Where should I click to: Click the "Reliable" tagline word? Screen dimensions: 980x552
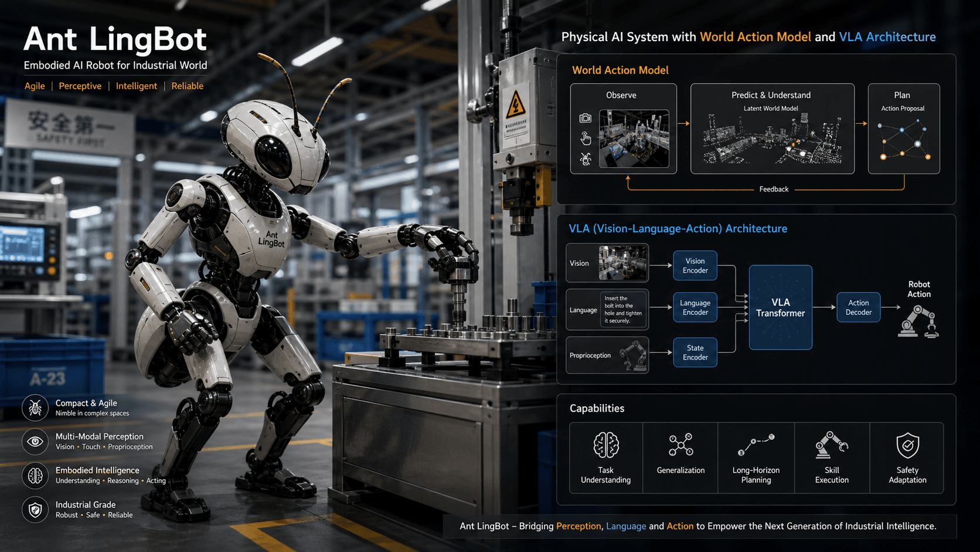pyautogui.click(x=188, y=86)
